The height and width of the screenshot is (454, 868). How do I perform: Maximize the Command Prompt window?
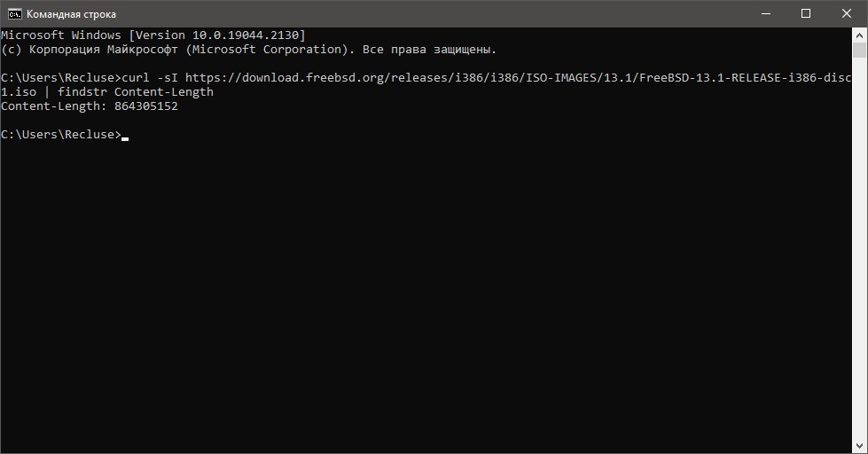click(x=806, y=13)
